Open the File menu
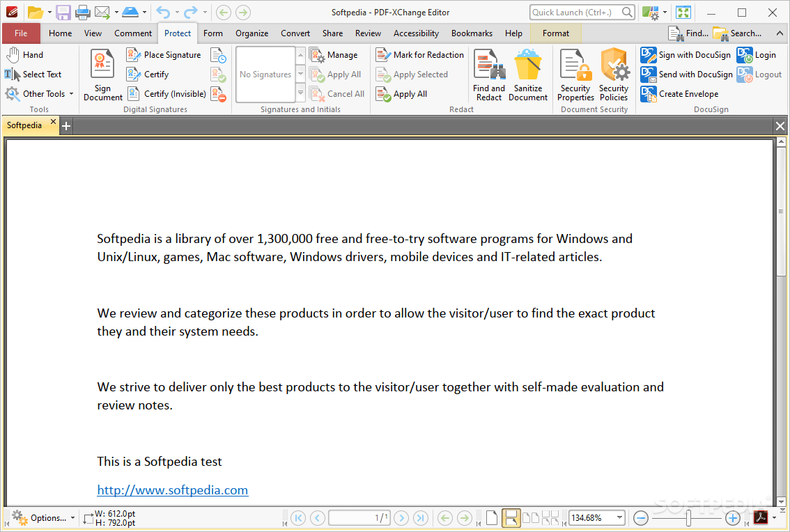 pos(21,33)
